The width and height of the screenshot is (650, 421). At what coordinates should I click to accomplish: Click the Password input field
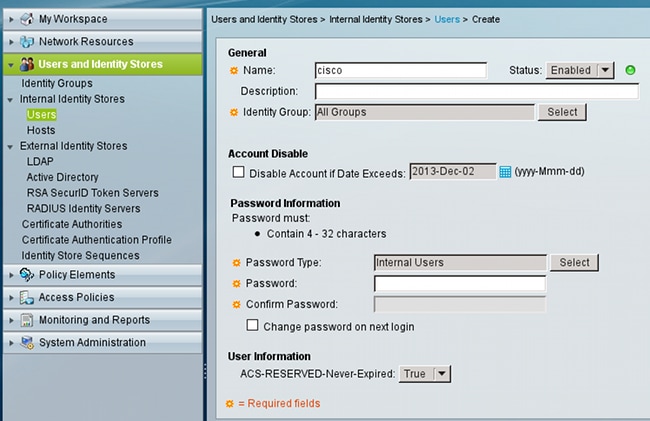point(459,284)
